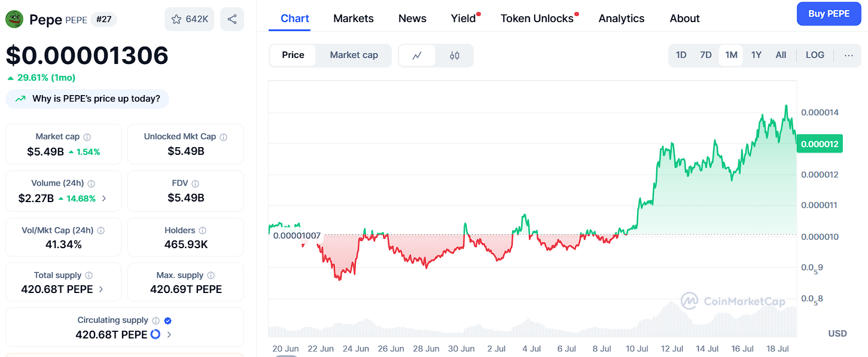Screen dimensions: 868x357
Task: Expand the Total supply chevron
Action: (101, 289)
